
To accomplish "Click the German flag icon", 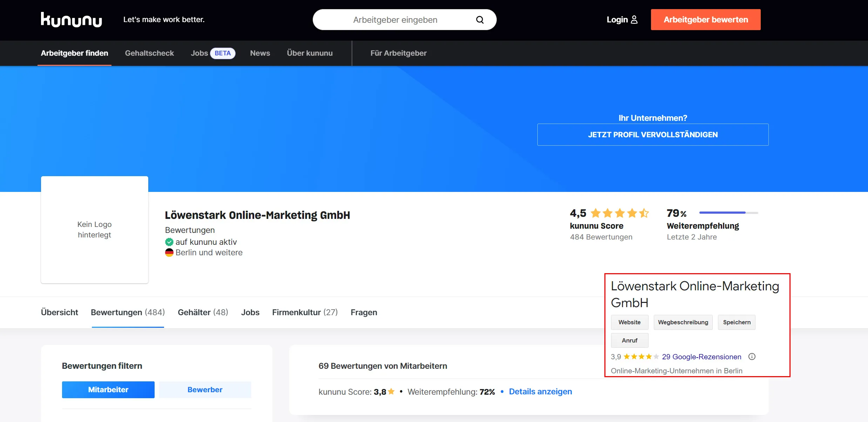I will click(x=169, y=252).
